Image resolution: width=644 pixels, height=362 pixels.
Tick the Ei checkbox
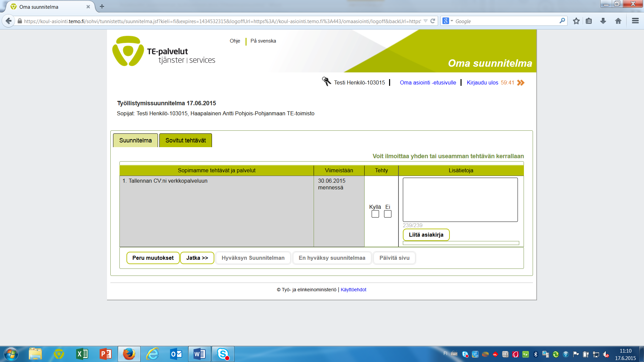[x=388, y=214]
